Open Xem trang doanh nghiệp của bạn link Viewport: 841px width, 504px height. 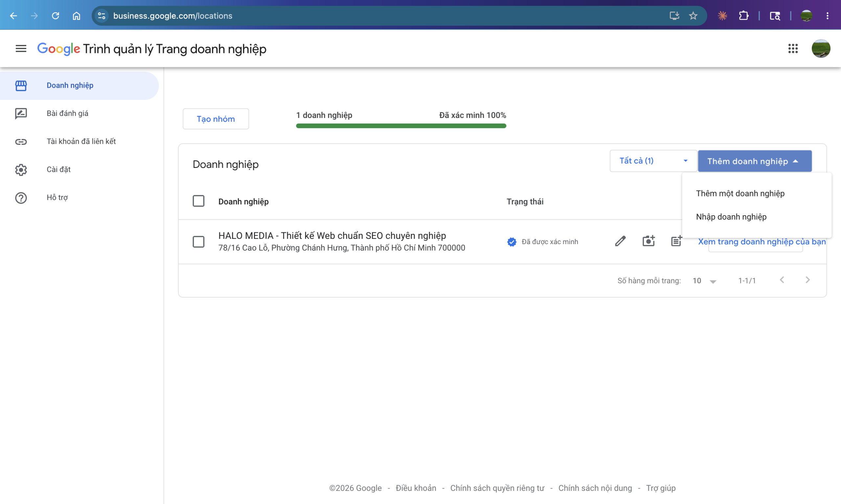click(x=761, y=241)
